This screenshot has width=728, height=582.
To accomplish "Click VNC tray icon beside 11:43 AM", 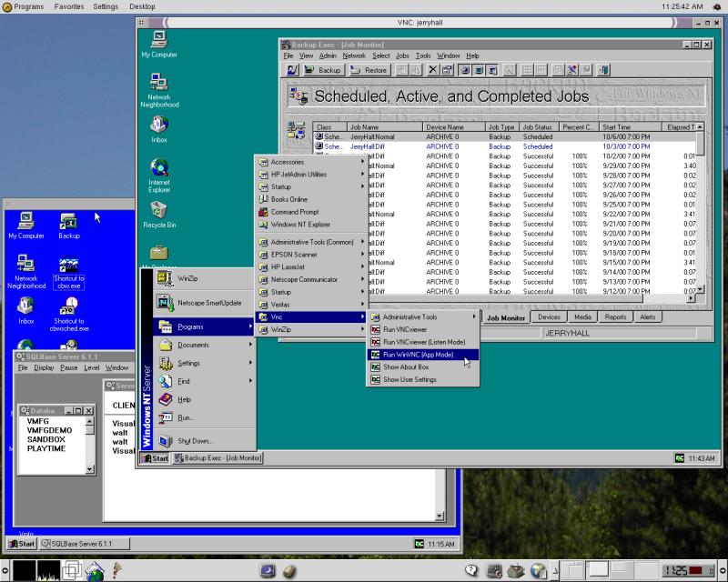I will [x=679, y=457].
